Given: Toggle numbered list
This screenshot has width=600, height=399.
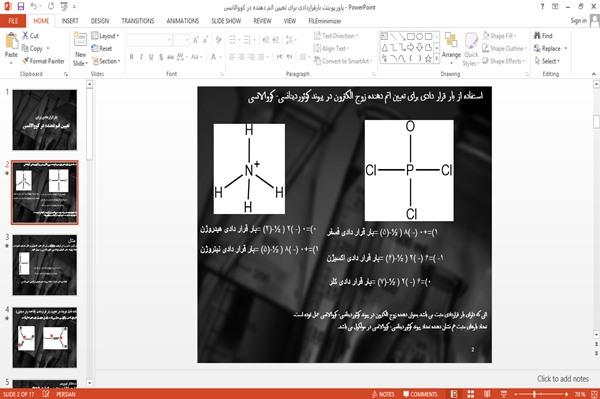Looking at the screenshot, I should pyautogui.click(x=248, y=40).
